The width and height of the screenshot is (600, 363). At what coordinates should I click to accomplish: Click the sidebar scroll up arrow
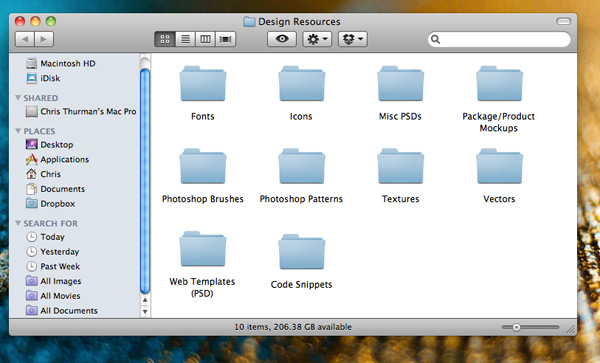coord(145,300)
